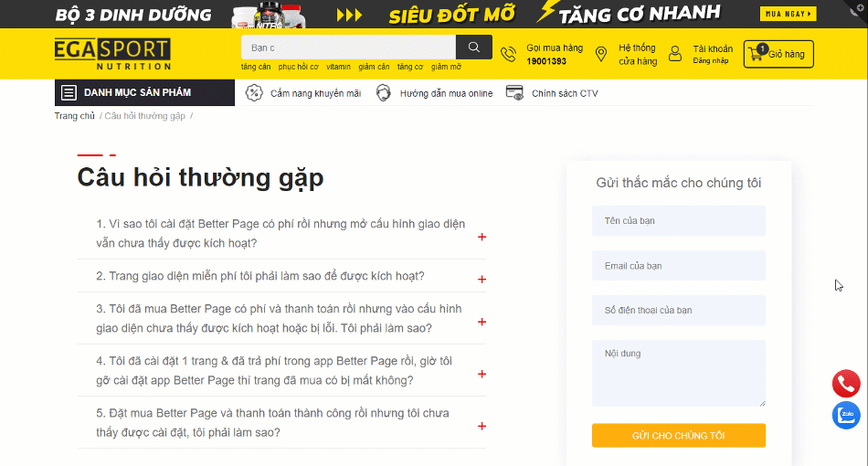Click the EGA Sport Nutrition logo

click(x=111, y=54)
